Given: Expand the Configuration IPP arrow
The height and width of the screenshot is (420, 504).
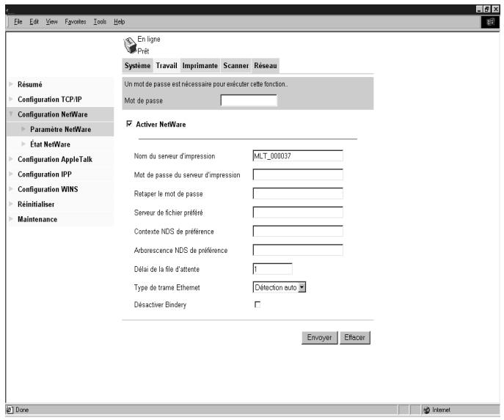Looking at the screenshot, I should click(x=11, y=174).
